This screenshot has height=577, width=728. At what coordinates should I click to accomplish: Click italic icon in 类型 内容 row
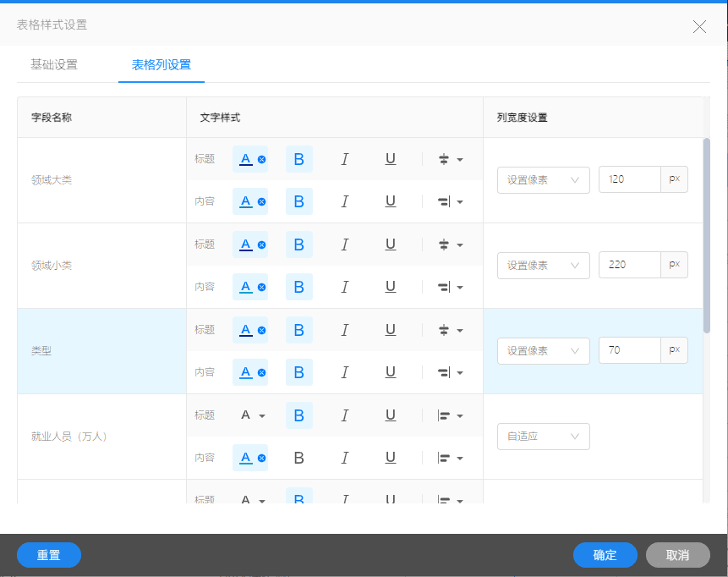(x=344, y=372)
